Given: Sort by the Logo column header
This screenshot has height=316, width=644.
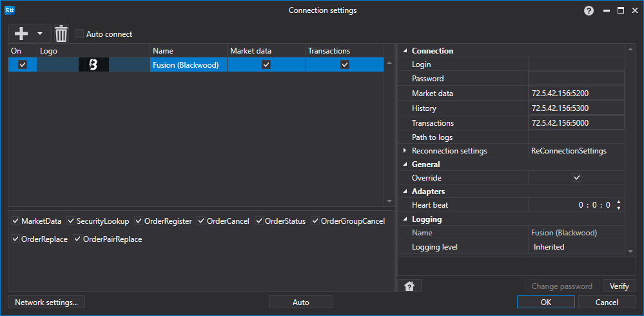Looking at the screenshot, I should 93,51.
